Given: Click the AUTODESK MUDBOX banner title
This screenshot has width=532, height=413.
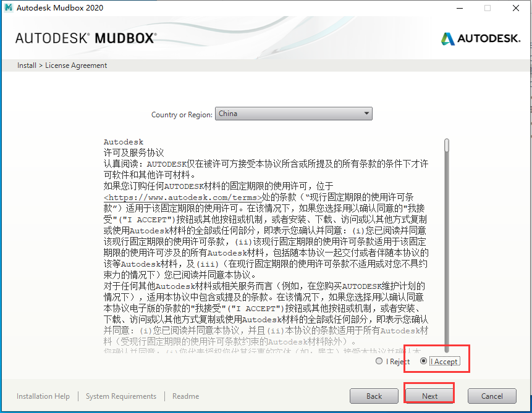Looking at the screenshot, I should point(86,38).
